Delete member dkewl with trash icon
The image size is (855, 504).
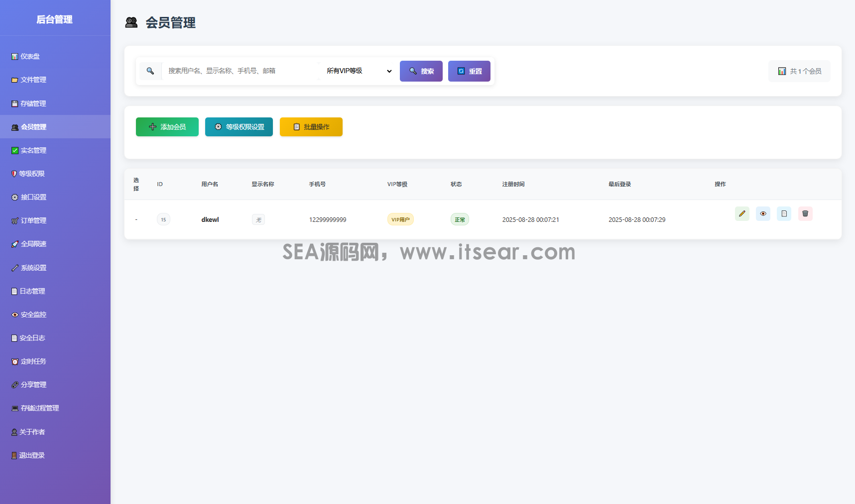805,214
